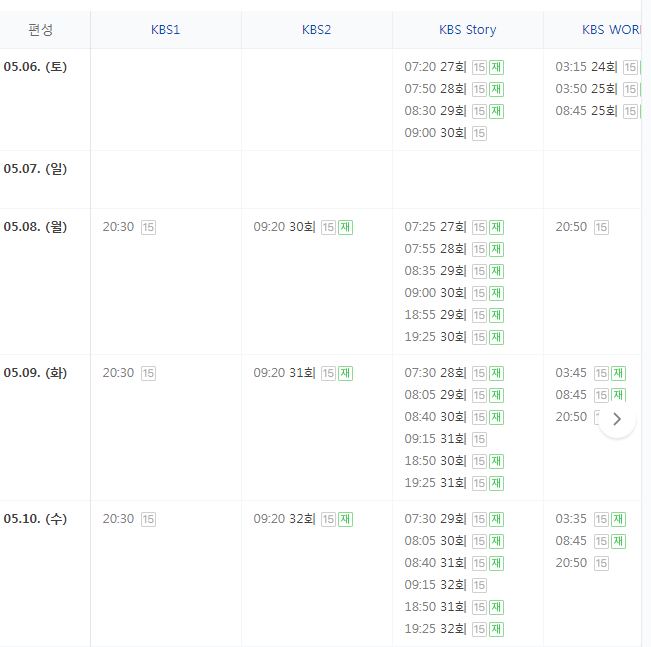Viewport: 651px width, 647px height.
Task: Click the 08:40 31회 KBS Story entry
Action: click(454, 563)
